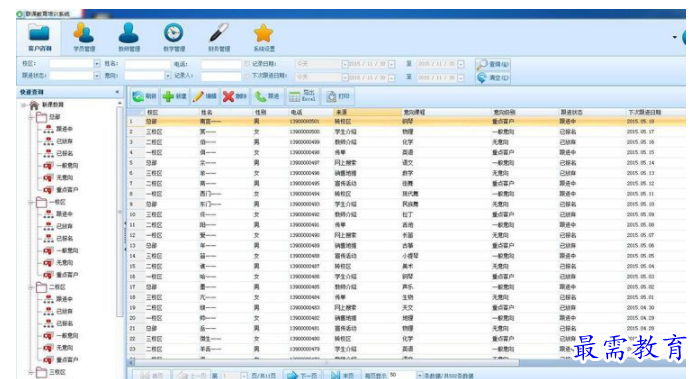Click phone cell 13900000500
This screenshot has width=695, height=379.
pos(305,132)
